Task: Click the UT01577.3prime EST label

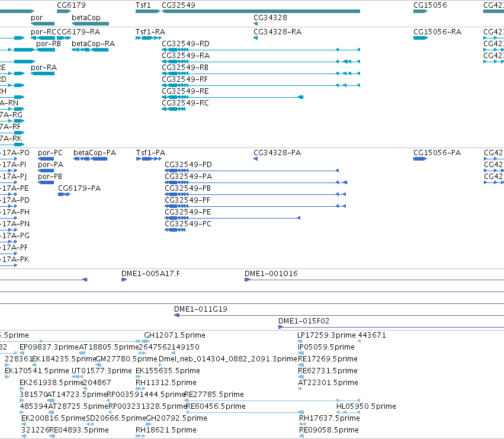Action: 102,371
